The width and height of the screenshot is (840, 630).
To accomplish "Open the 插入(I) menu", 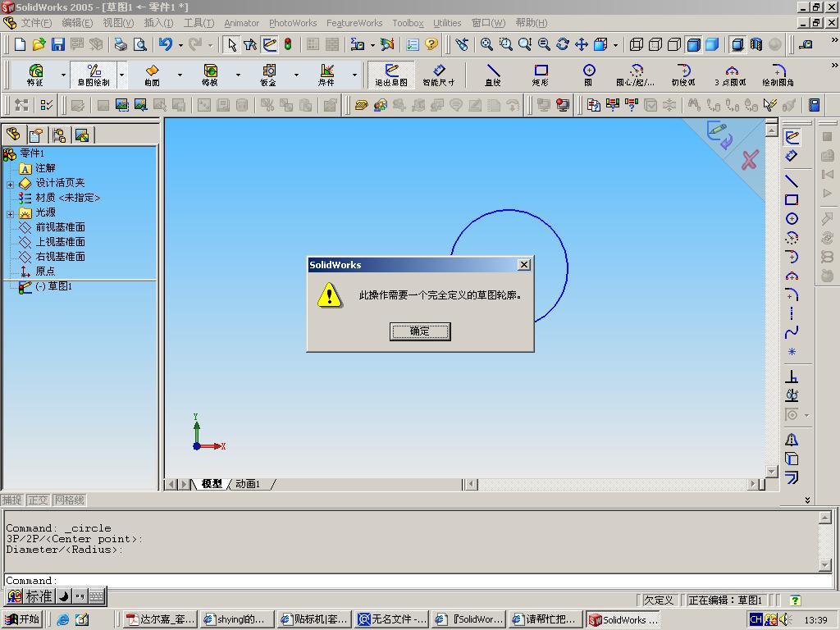I will click(x=158, y=23).
